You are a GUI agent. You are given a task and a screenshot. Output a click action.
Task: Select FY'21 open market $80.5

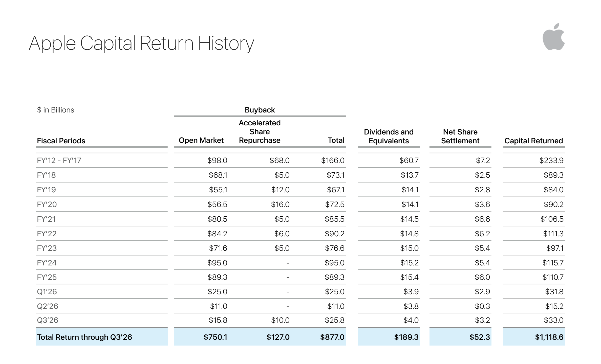pos(217,219)
